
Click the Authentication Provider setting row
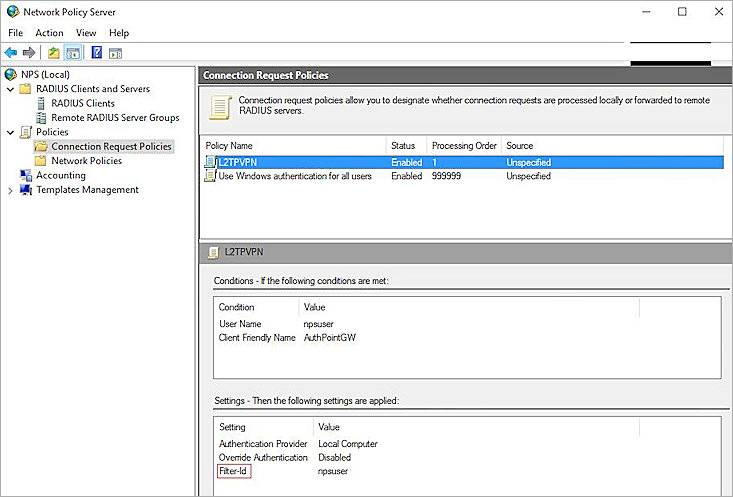(x=263, y=443)
